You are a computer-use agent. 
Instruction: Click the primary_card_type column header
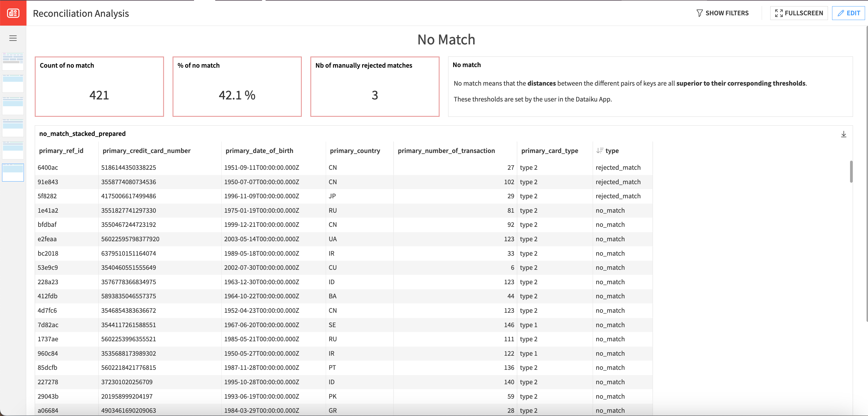point(550,150)
